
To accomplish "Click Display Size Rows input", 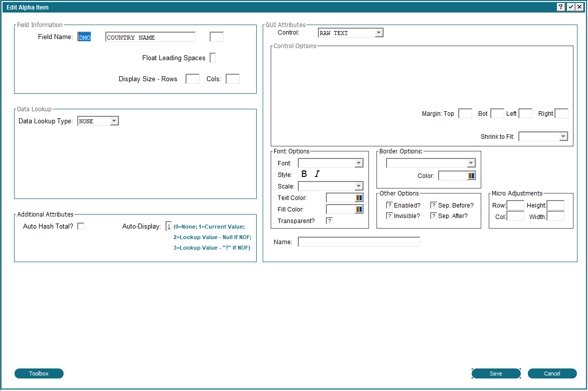I will coord(192,79).
